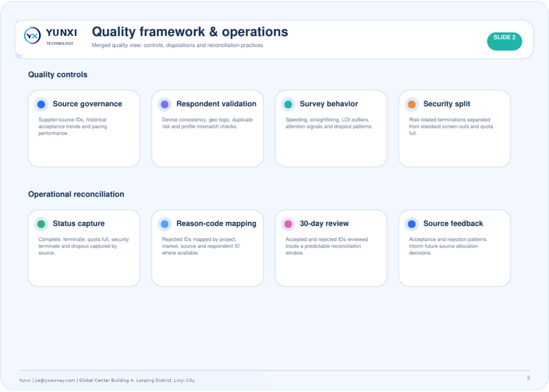Click the Complete, terminate, quota full description
Image resolution: width=549 pixels, height=392 pixels.
point(84,246)
